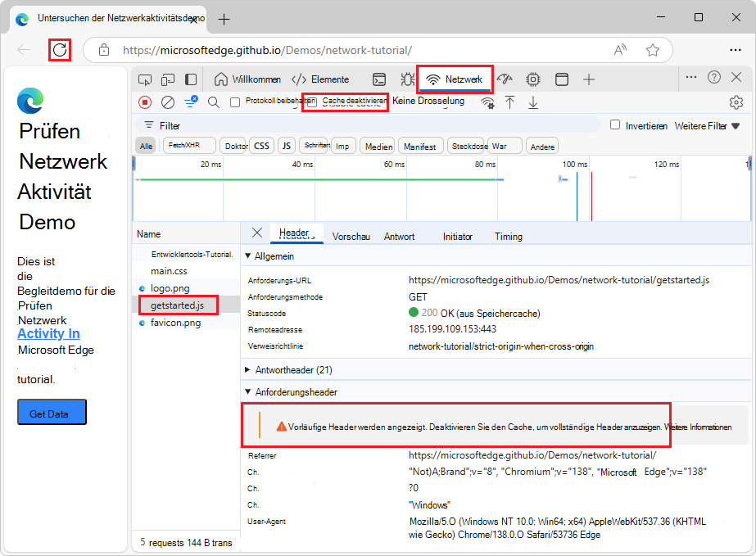Image resolution: width=756 pixels, height=556 pixels.
Task: Select the favicon.png request
Action: [x=175, y=323]
